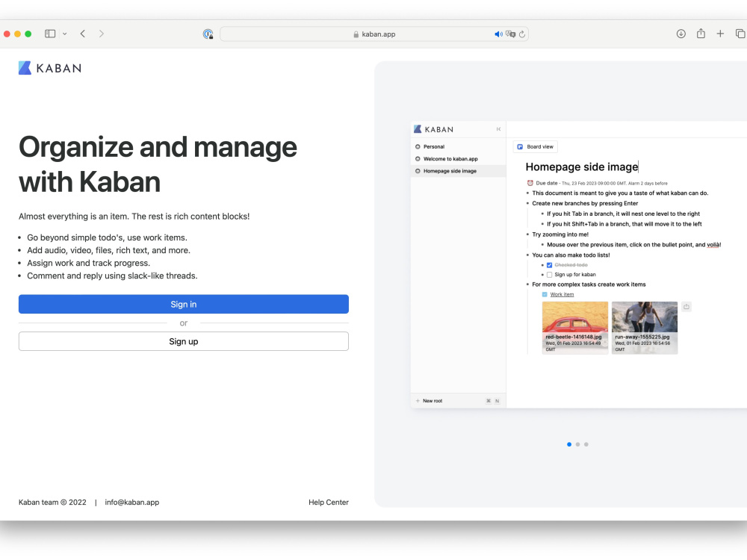Mute the tab audio speaker icon

click(498, 34)
